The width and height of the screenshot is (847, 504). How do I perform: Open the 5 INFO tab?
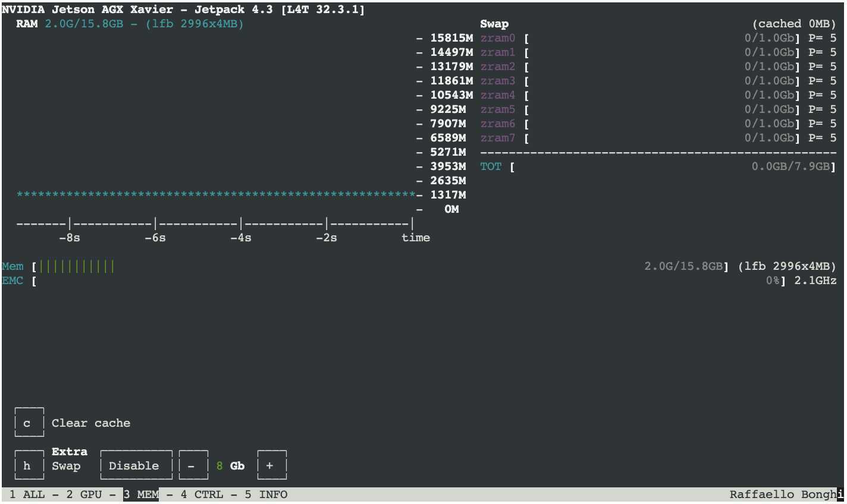pos(266,494)
